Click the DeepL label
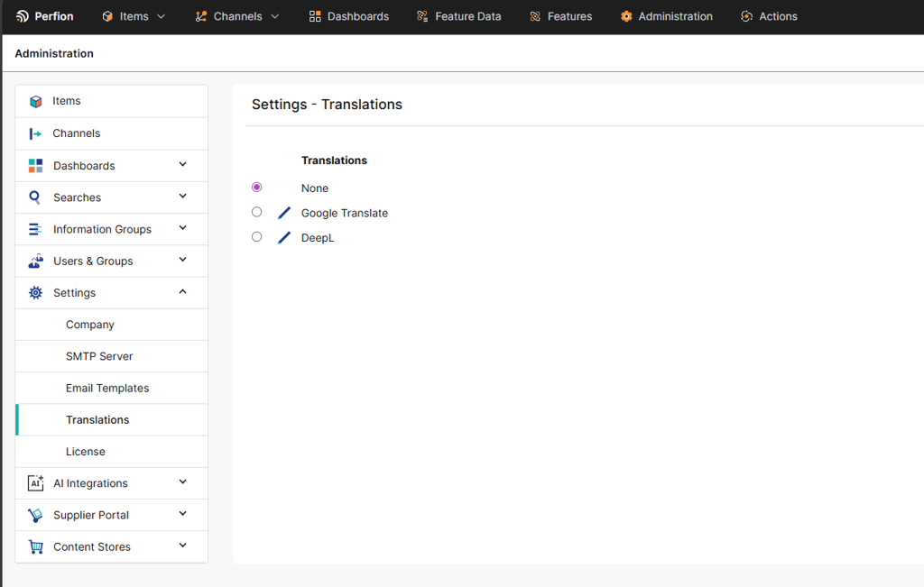The height and width of the screenshot is (587, 924). click(x=318, y=238)
